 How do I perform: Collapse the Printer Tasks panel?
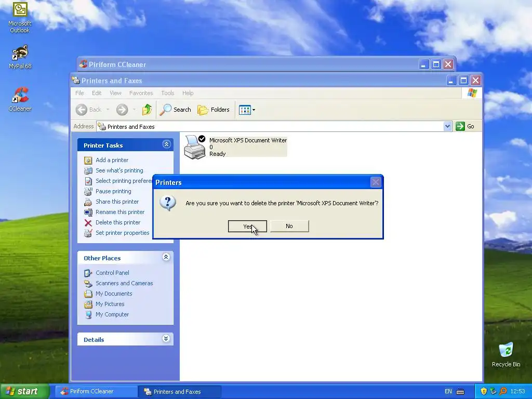pos(166,144)
